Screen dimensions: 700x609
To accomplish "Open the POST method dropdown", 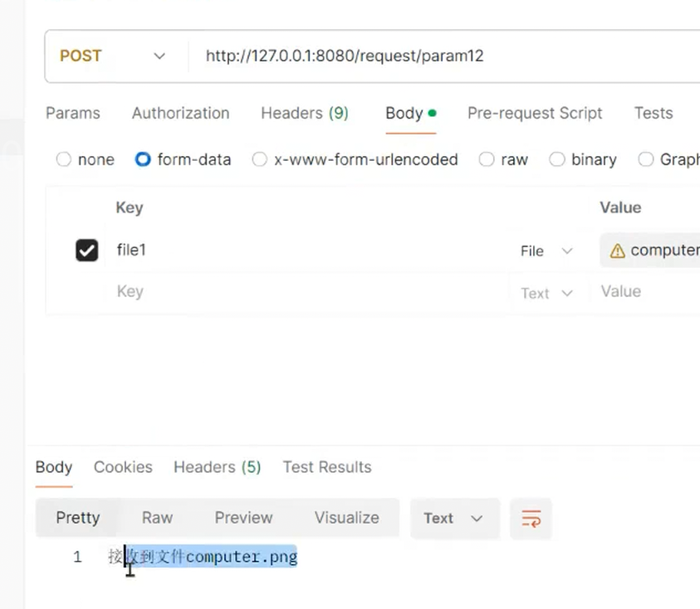I will (113, 56).
